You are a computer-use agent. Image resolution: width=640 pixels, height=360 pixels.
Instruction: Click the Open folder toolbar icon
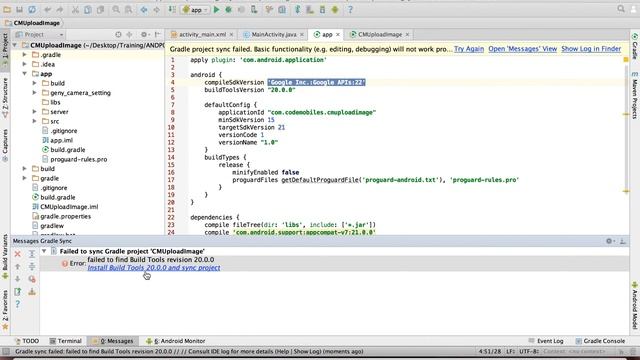[x=7, y=9]
